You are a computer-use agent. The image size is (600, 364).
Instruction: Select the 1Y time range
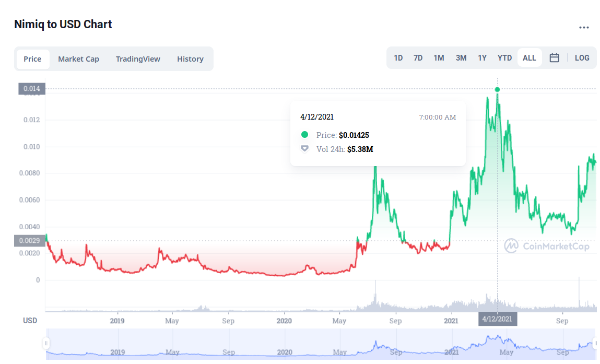click(x=482, y=58)
